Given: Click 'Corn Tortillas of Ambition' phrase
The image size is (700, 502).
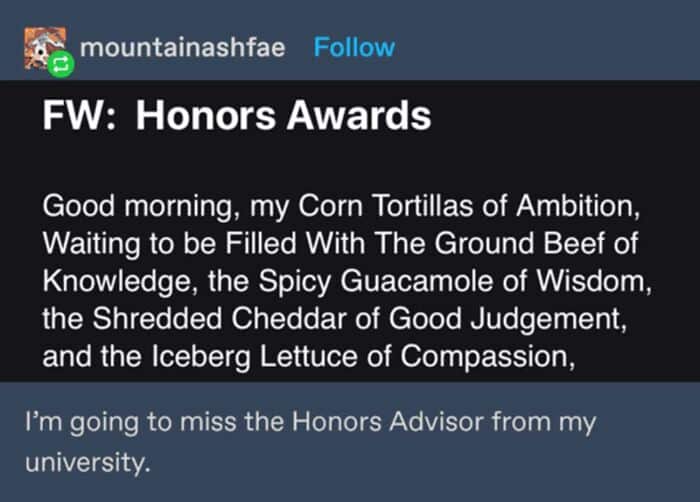Looking at the screenshot, I should click(x=466, y=206).
